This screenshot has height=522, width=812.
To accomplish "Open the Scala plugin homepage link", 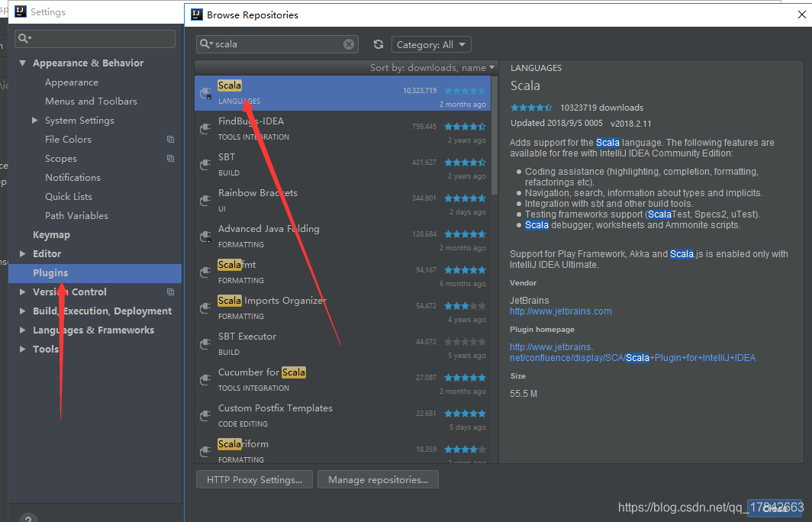I will tap(633, 353).
